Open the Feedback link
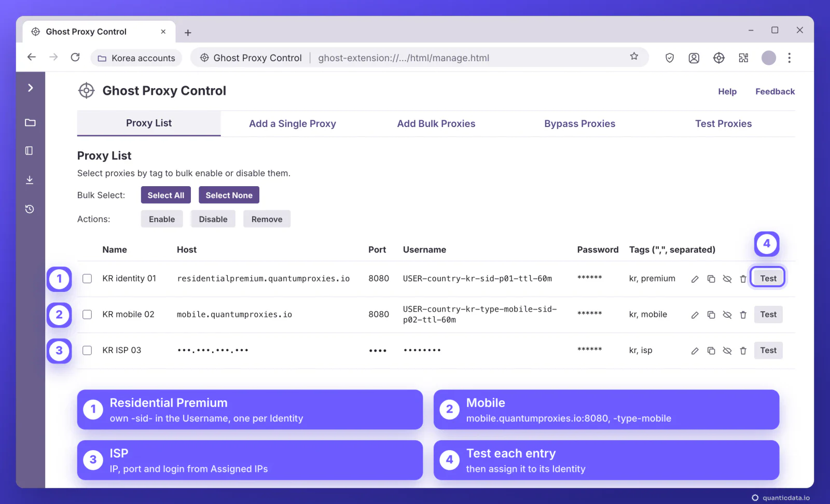The width and height of the screenshot is (830, 504). [x=775, y=91]
